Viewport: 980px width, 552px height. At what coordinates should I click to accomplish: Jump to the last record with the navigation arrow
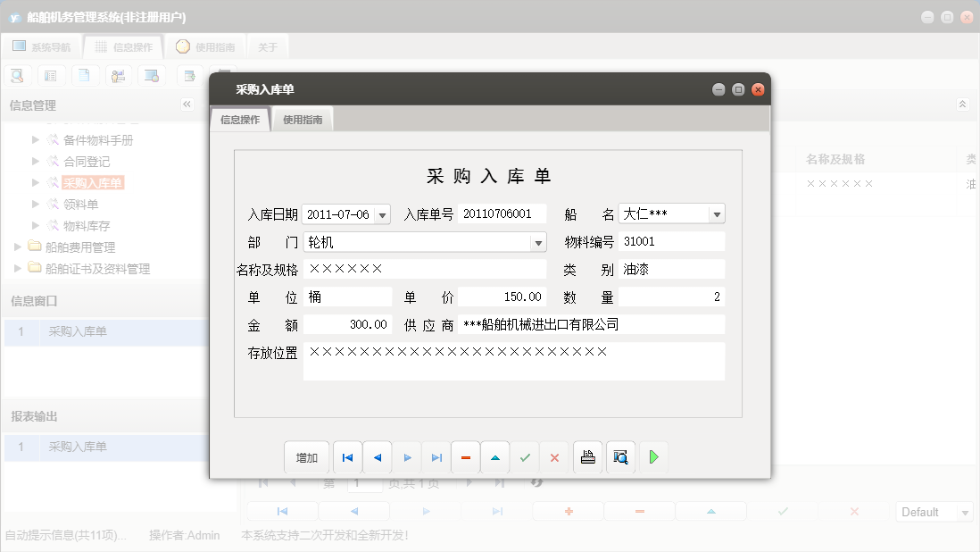click(x=436, y=456)
